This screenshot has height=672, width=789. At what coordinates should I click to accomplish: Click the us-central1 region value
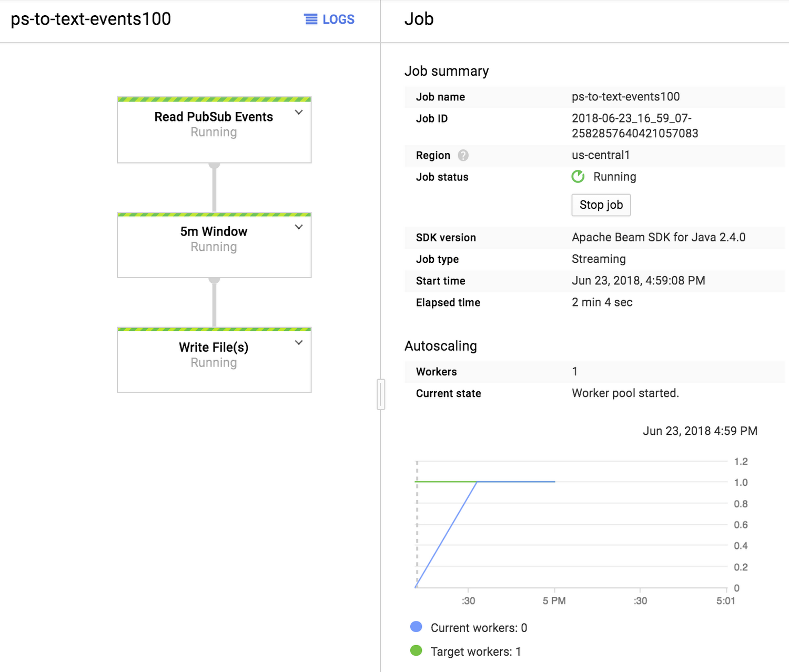(601, 155)
